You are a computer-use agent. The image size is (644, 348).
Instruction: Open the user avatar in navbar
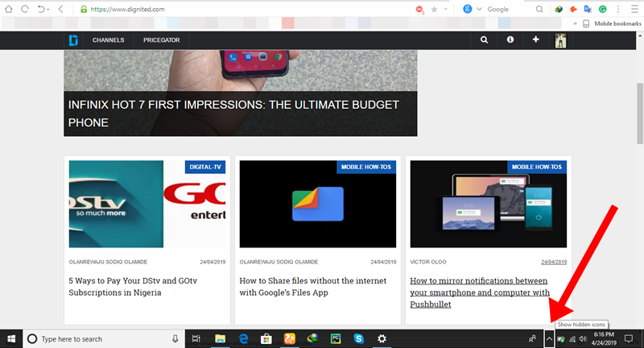pyautogui.click(x=560, y=40)
